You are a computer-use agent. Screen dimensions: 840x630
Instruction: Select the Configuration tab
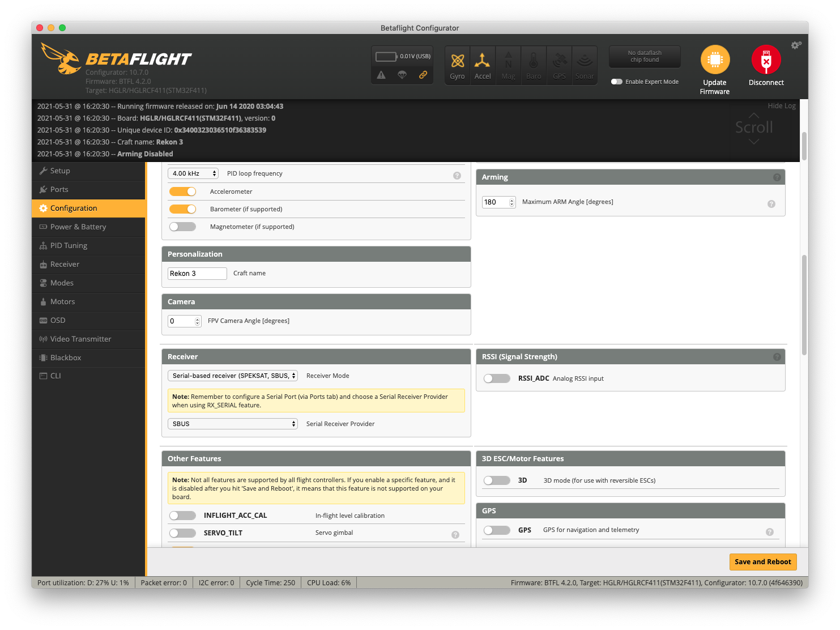[89, 208]
